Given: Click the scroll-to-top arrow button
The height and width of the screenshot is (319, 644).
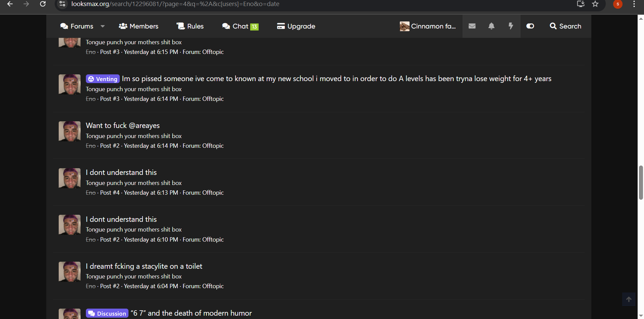Looking at the screenshot, I should 629,299.
